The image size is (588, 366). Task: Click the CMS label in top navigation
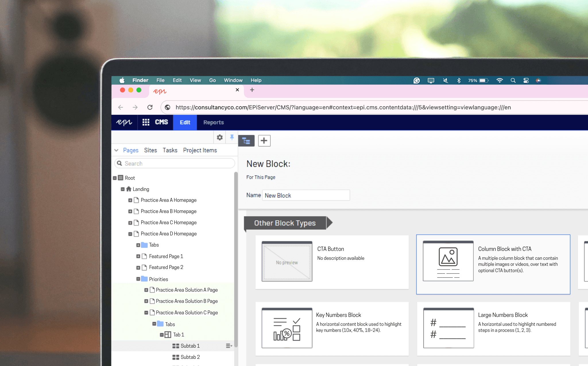pos(161,122)
